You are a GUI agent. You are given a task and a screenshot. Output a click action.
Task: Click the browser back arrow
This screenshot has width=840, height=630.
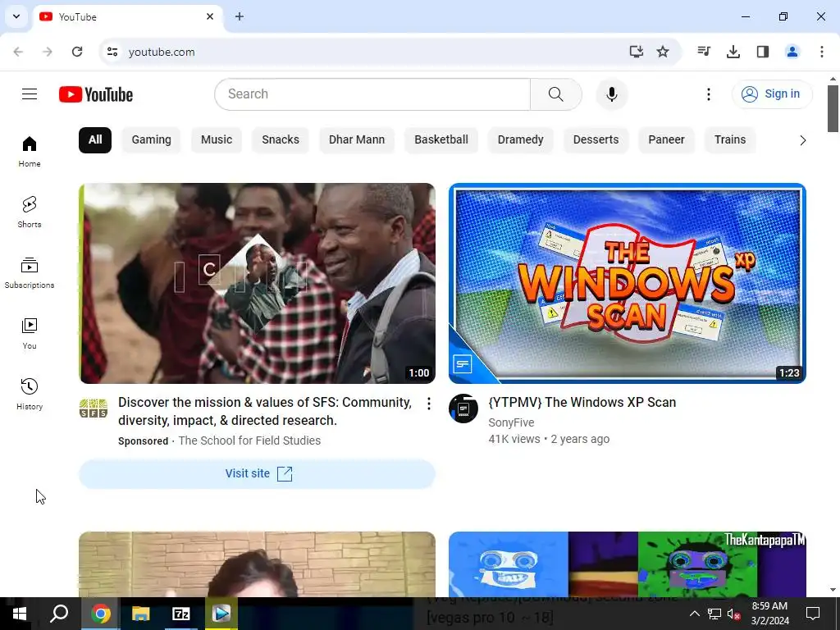[x=18, y=52]
